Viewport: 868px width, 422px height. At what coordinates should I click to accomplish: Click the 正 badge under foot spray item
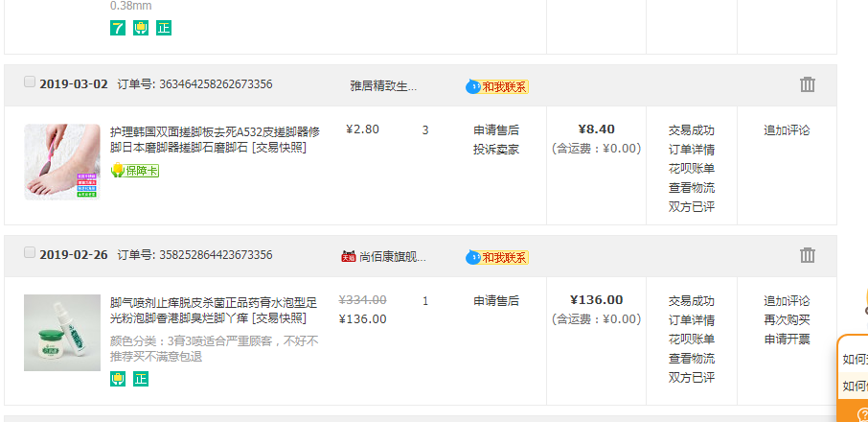click(x=141, y=379)
